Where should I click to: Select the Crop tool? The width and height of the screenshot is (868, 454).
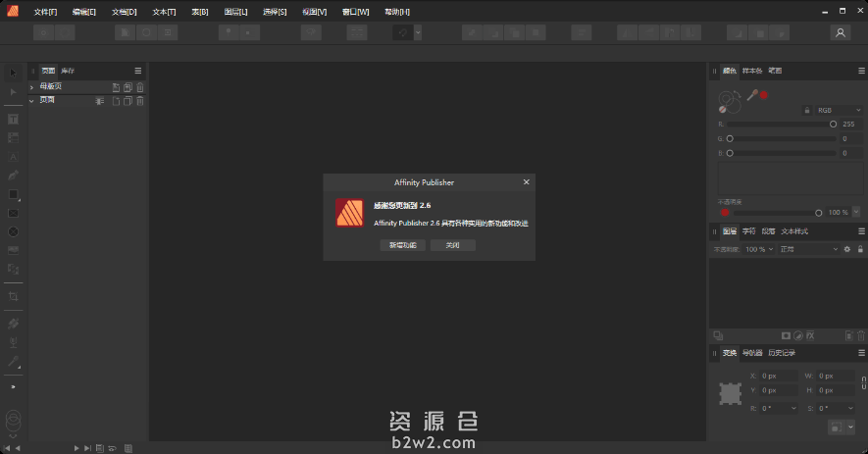(x=14, y=296)
